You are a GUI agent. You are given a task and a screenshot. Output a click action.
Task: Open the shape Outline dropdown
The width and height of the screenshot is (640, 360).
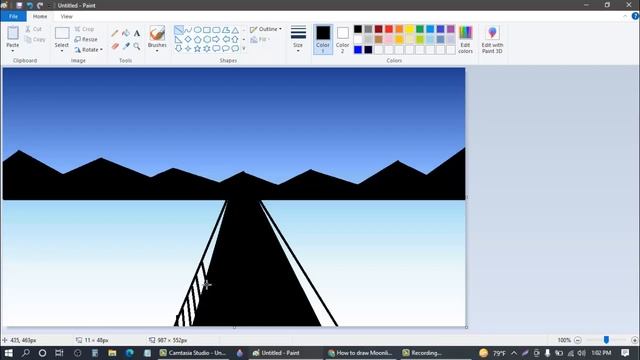[x=266, y=29]
